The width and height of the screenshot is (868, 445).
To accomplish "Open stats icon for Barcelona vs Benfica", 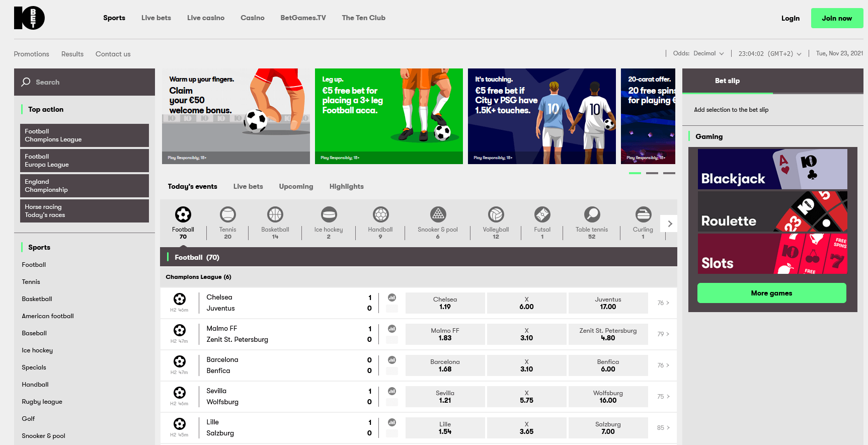I will 392,360.
